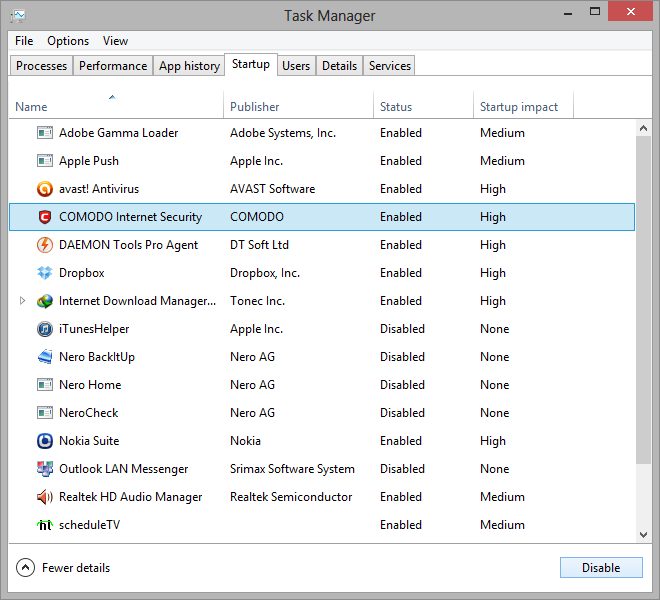
Task: Click the Apple Push app icon
Action: 45,161
